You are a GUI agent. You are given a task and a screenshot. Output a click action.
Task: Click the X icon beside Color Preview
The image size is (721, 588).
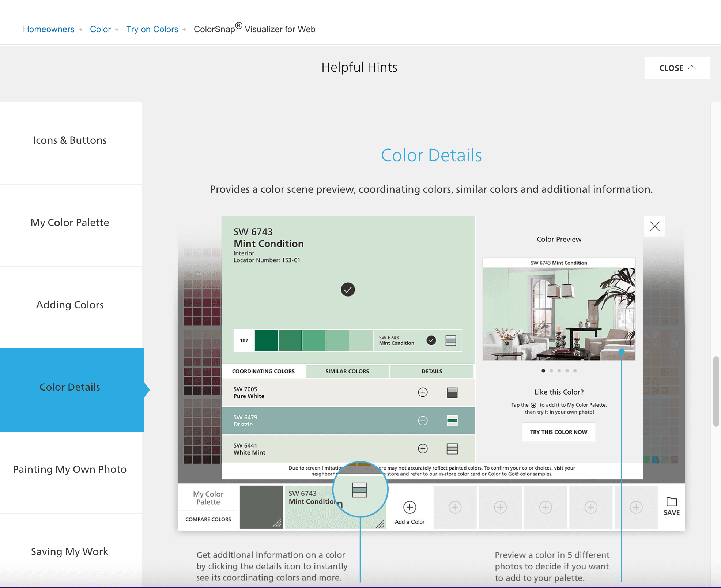click(654, 226)
